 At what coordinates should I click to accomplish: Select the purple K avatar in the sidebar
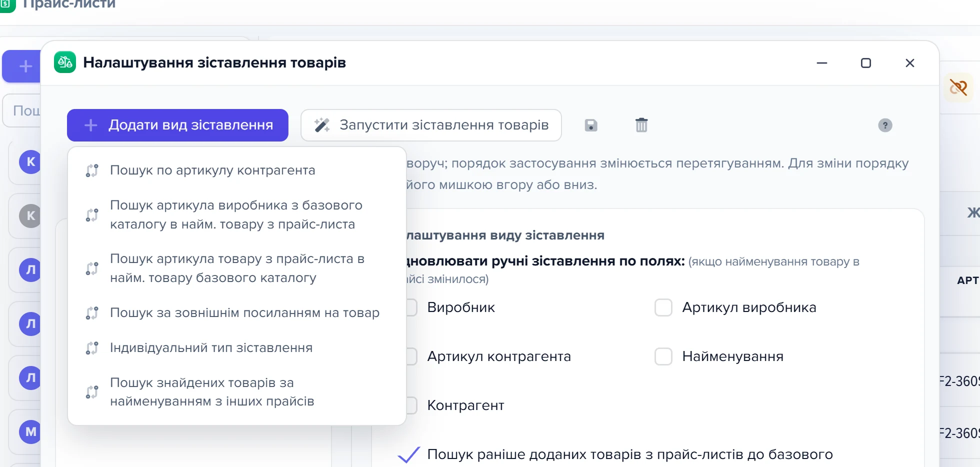point(30,162)
